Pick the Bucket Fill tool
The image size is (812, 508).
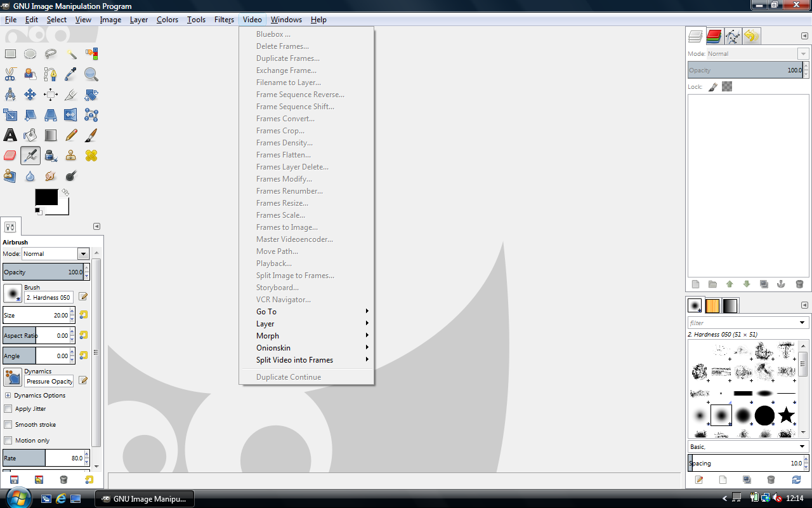point(30,135)
